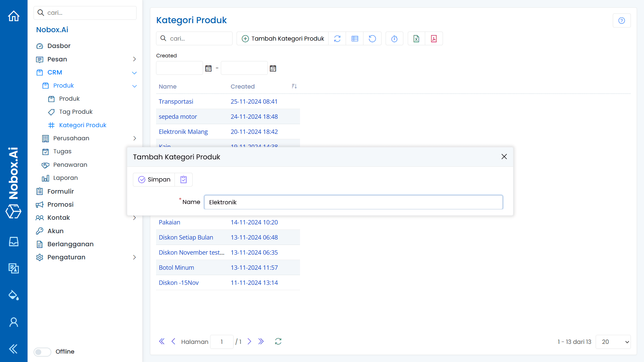644x362 pixels.
Task: Collapse sidebar with double arrow icon
Action: [x=13, y=349]
